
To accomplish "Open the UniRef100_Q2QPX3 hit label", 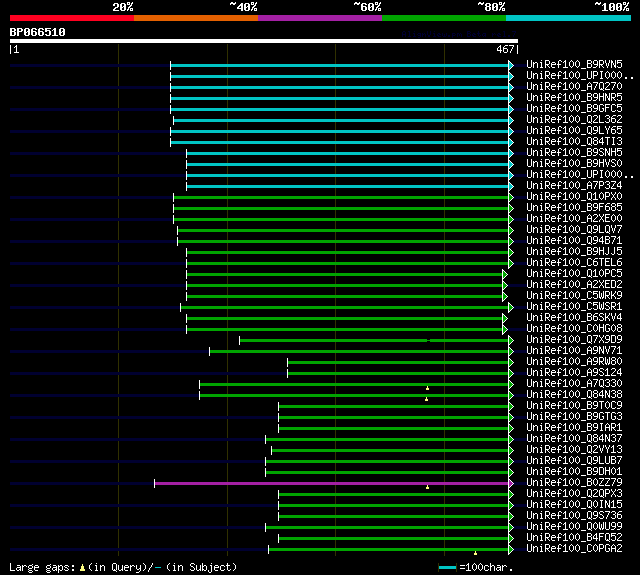I will pos(574,494).
